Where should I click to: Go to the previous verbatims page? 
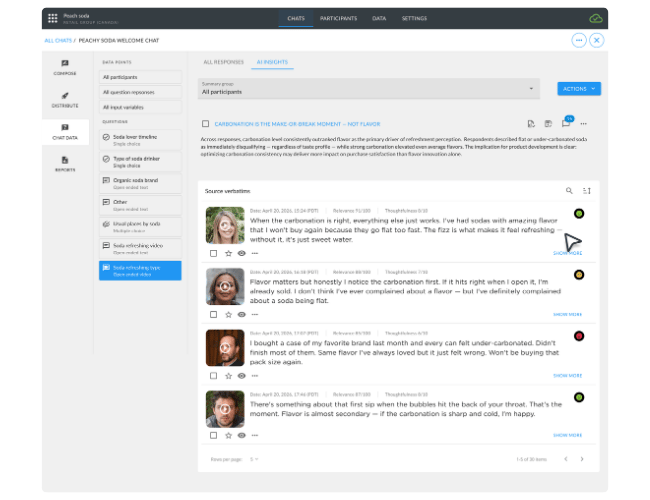(566, 459)
